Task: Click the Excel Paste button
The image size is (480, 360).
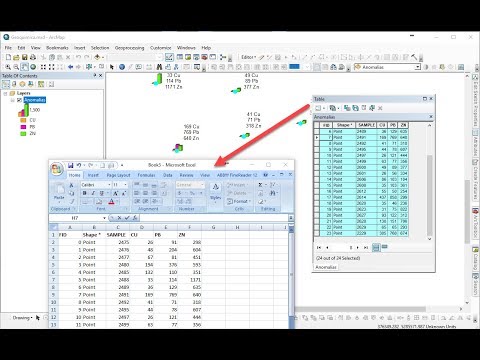Action: tap(59, 193)
